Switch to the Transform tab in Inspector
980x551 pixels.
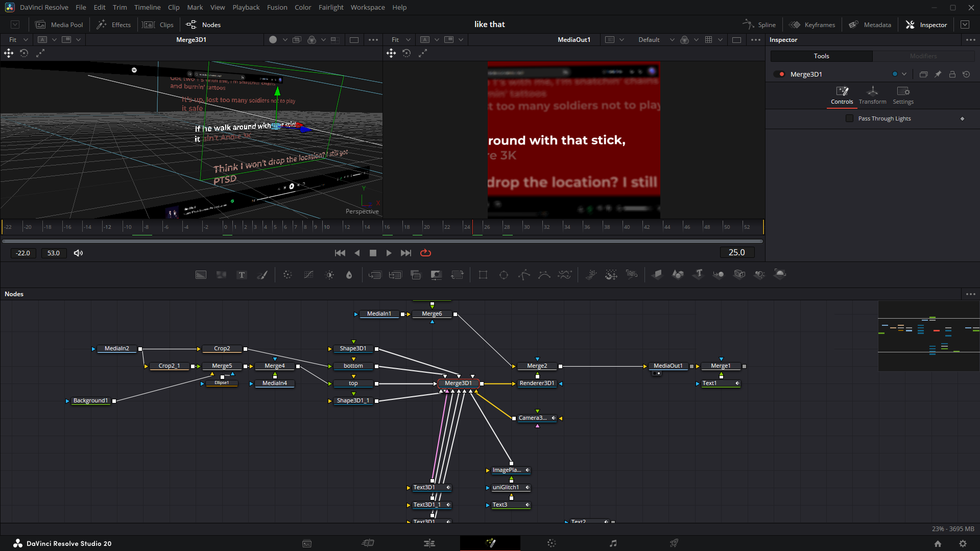click(x=872, y=95)
